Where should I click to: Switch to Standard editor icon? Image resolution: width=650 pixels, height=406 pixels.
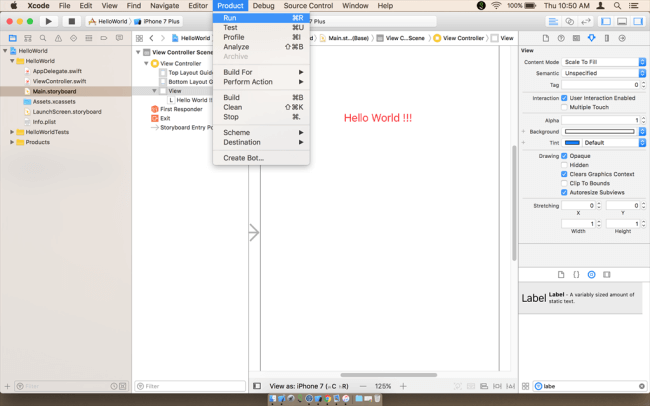[x=553, y=22]
